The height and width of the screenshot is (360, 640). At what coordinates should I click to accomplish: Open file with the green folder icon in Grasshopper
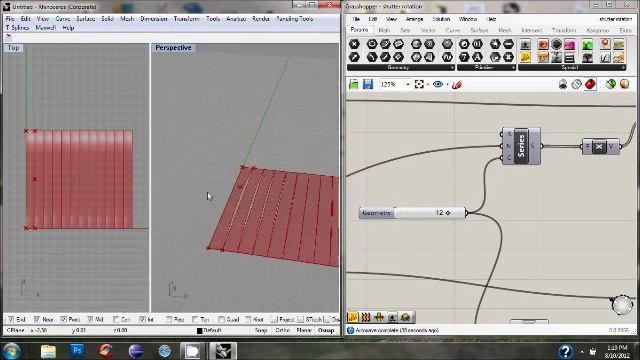pos(353,84)
